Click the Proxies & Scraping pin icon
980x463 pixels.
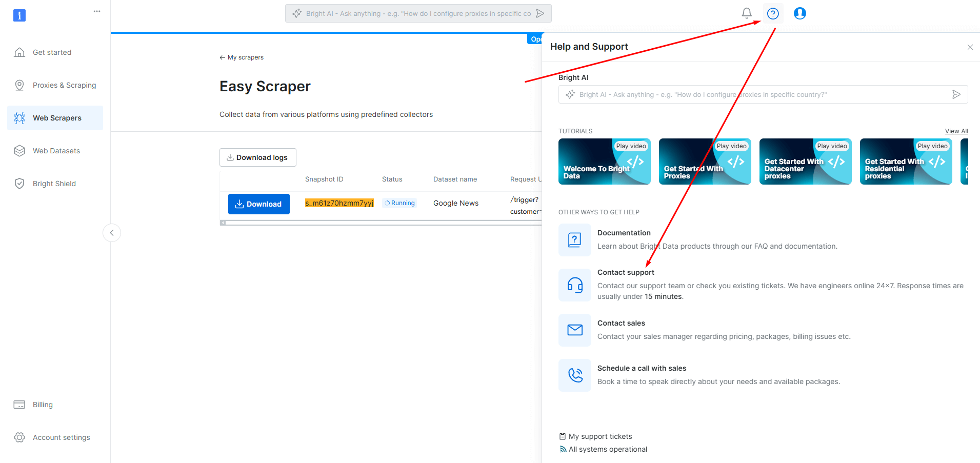[x=19, y=85]
